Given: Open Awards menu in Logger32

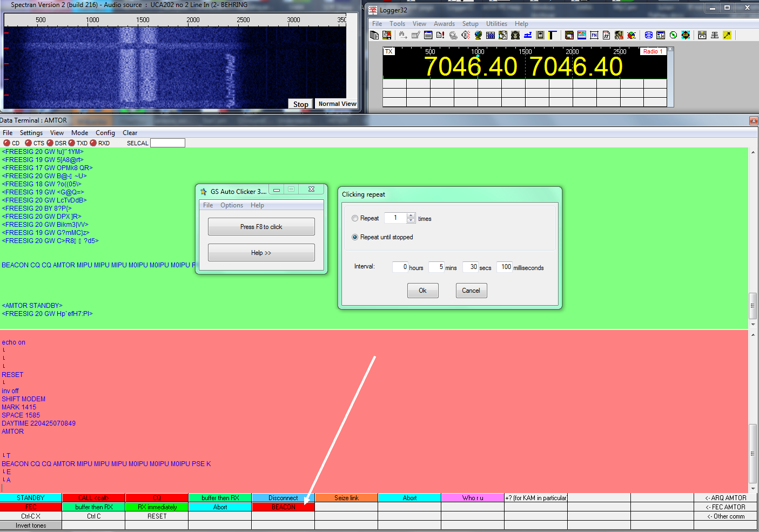Looking at the screenshot, I should [444, 24].
